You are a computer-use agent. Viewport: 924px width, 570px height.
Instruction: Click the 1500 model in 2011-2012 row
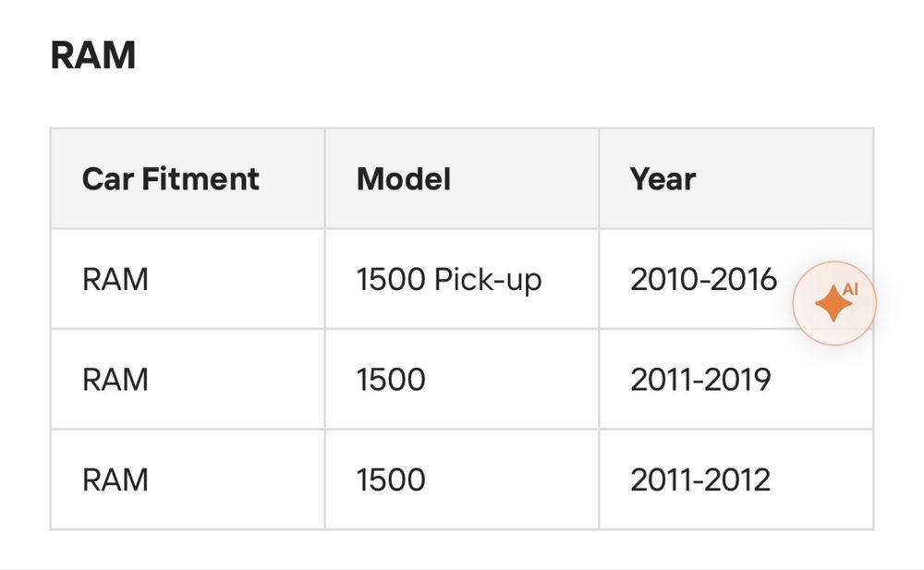[391, 479]
